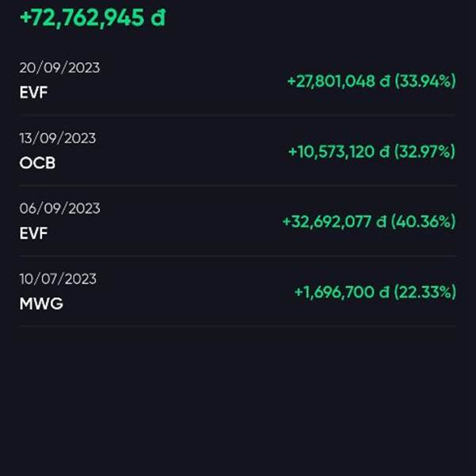
Task: Tap the 20/09/2023 date label
Action: coord(59,67)
